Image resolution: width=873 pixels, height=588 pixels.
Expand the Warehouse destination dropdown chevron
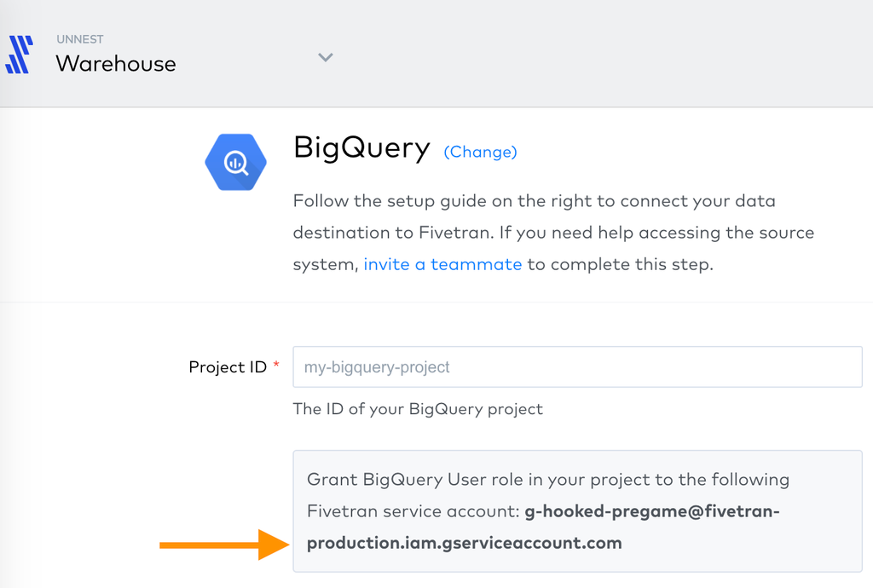[325, 57]
